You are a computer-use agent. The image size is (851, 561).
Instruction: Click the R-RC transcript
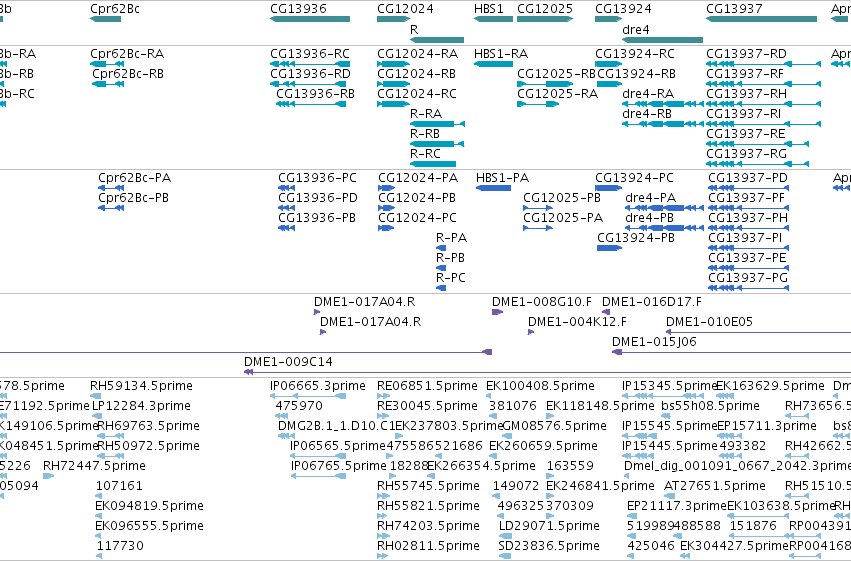point(433,164)
